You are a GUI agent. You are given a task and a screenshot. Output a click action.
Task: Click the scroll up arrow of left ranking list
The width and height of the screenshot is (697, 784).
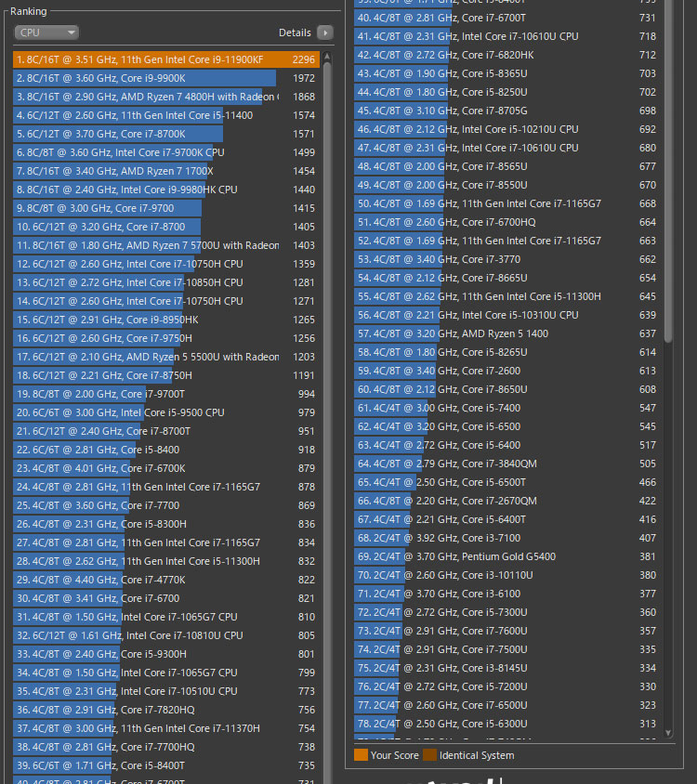pos(327,57)
